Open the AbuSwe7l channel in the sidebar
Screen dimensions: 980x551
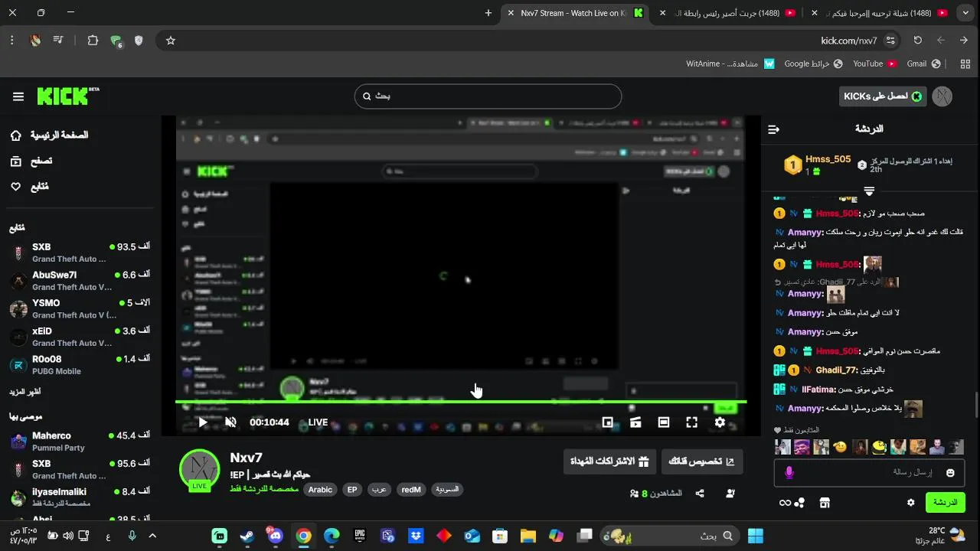[80, 281]
